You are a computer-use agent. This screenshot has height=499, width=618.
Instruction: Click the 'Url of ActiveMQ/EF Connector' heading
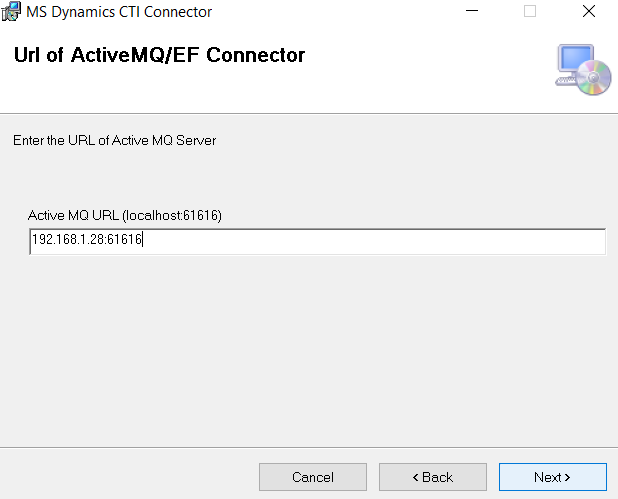[159, 55]
